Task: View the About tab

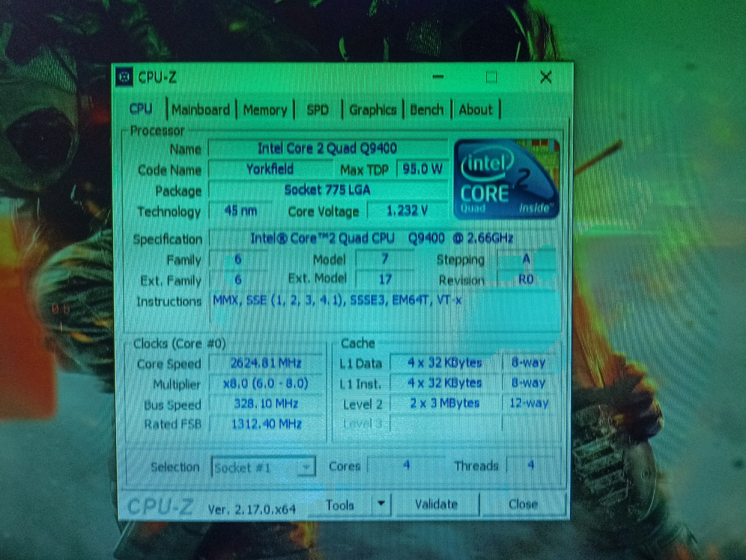Action: (475, 110)
